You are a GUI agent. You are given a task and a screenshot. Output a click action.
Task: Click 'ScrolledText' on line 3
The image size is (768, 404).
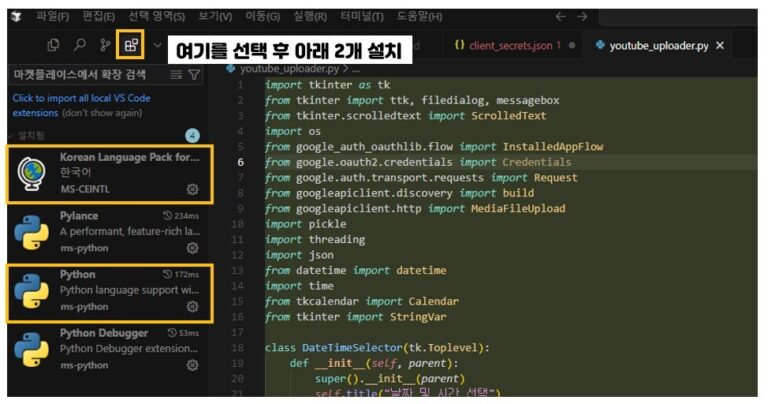pos(509,116)
